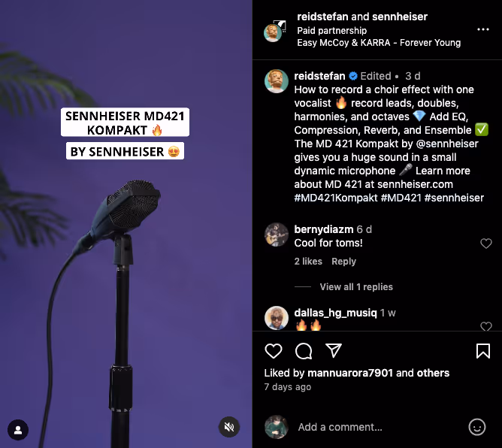
Task: Like bernydiazm's comment heart
Action: point(486,244)
